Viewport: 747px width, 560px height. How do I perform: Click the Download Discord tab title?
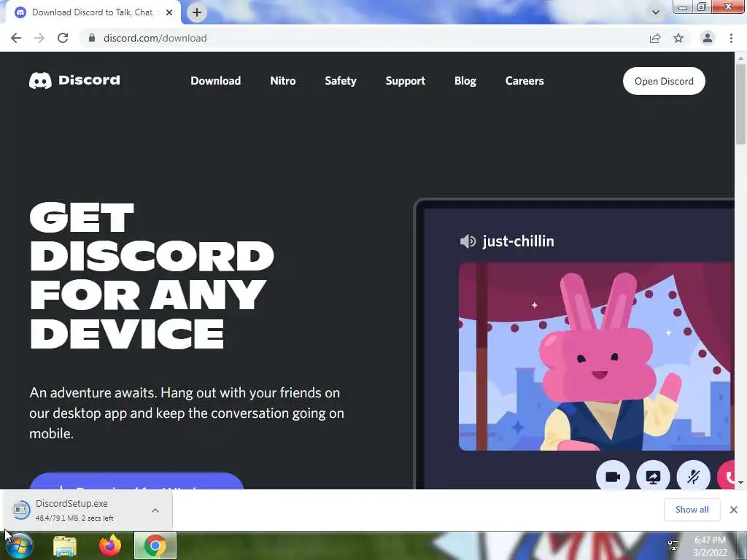[x=93, y=12]
